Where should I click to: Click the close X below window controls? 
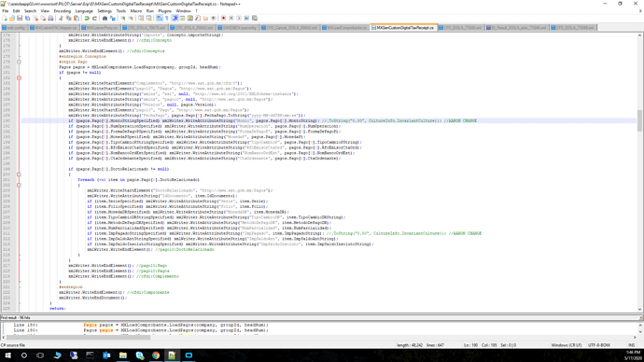[x=640, y=11]
